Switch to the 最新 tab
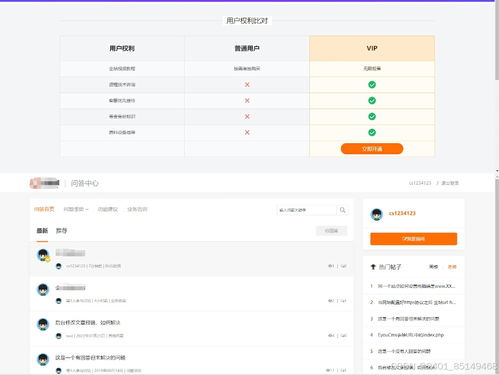Screen dimensions: 499x375 (42, 231)
